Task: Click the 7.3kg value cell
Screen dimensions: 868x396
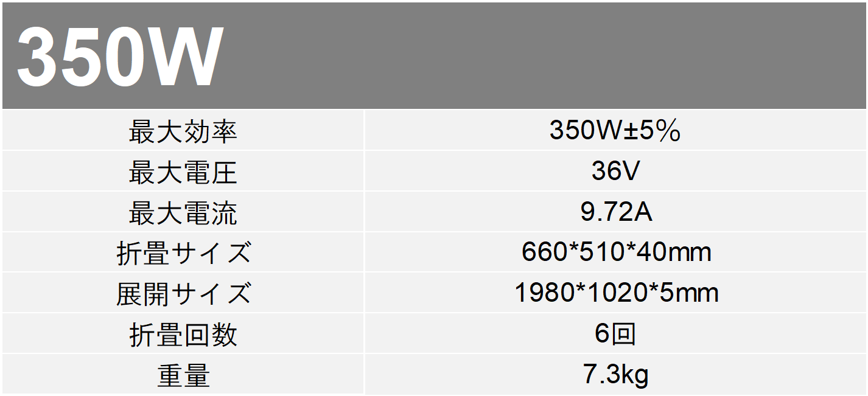Action: click(x=615, y=375)
